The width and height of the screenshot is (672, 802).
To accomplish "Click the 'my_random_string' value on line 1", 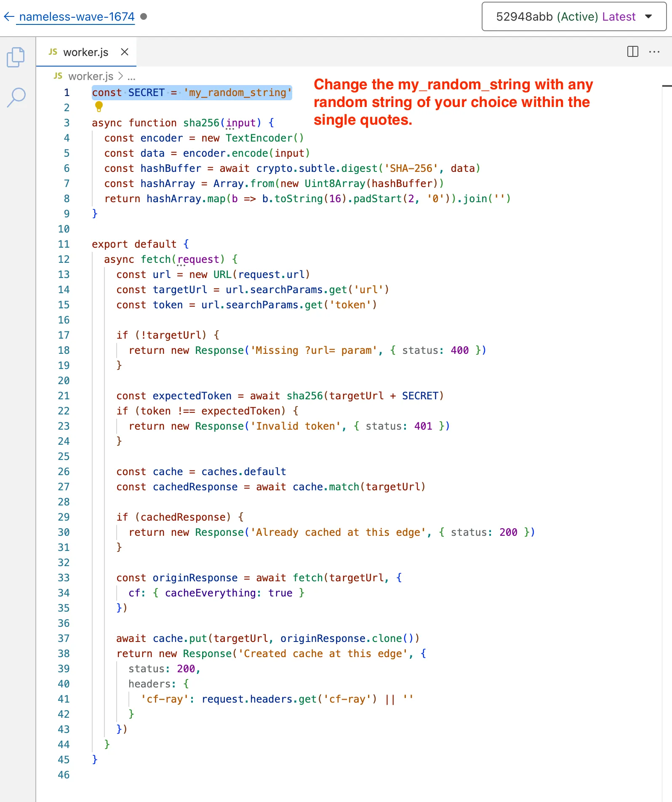I will 237,92.
